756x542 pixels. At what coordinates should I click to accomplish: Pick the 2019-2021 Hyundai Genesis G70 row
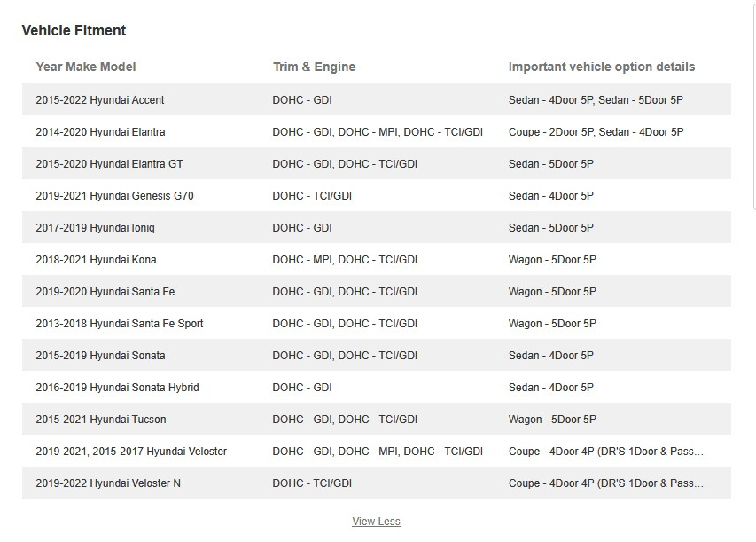pos(114,196)
